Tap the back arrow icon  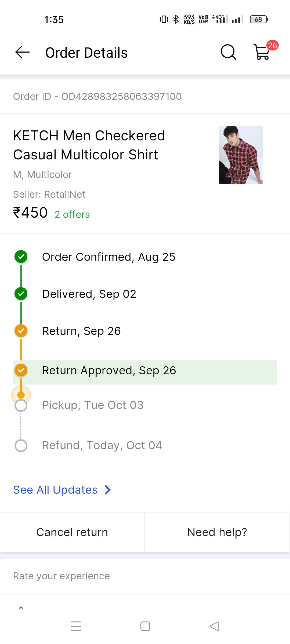(x=23, y=52)
